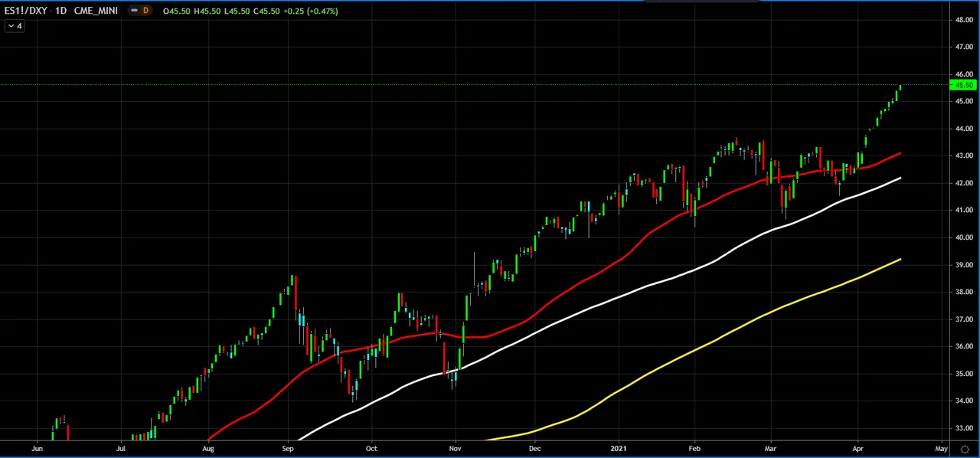Click the Dec label on time axis
Image resolution: width=980 pixels, height=458 pixels.
(x=534, y=449)
